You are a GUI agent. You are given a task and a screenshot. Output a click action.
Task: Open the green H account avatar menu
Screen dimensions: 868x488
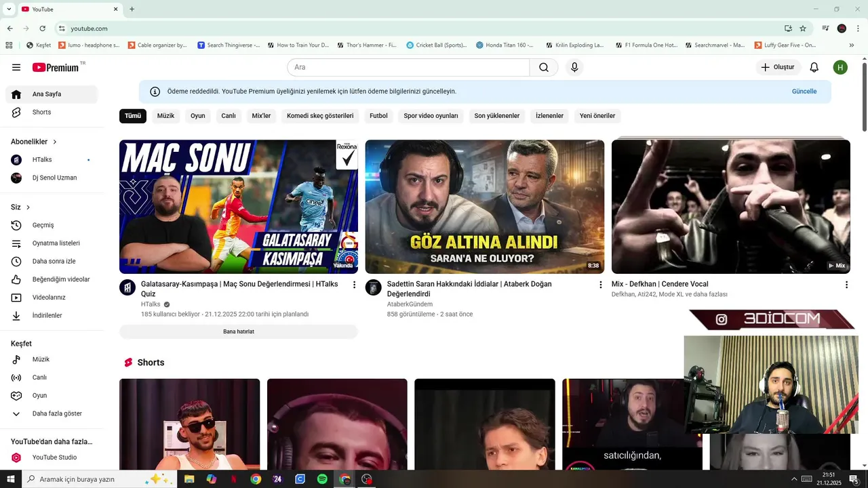pyautogui.click(x=840, y=67)
